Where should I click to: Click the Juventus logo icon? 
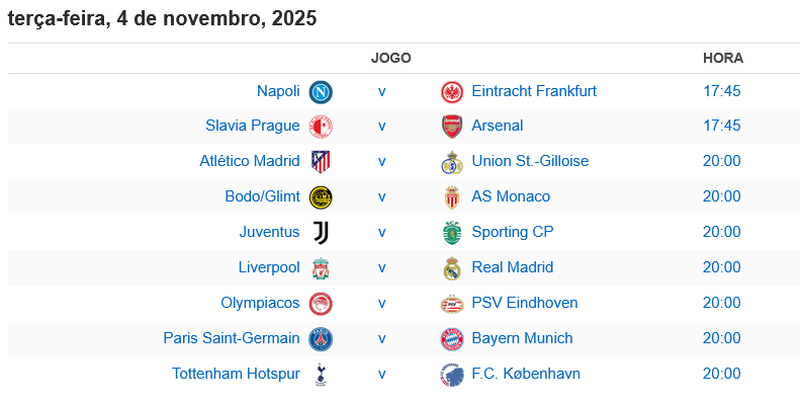321,233
